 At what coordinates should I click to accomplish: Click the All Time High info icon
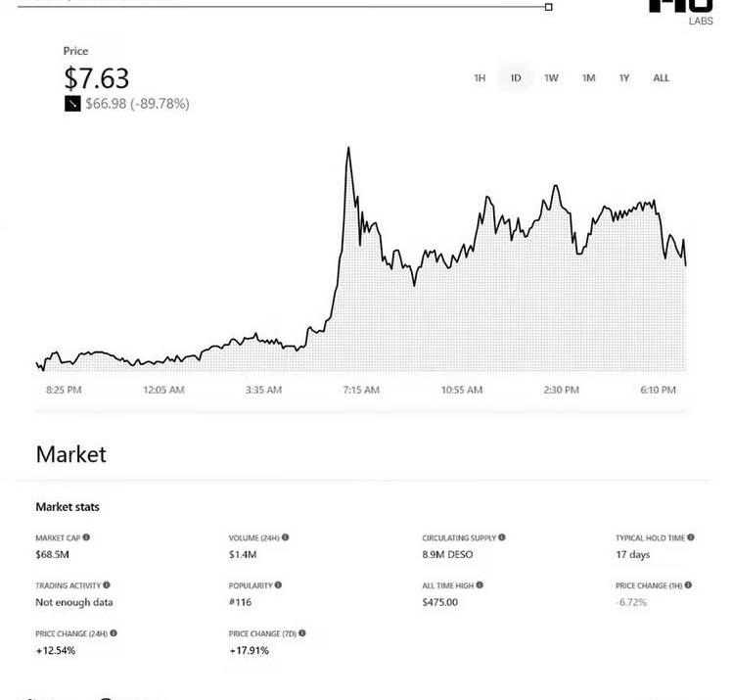pos(480,585)
